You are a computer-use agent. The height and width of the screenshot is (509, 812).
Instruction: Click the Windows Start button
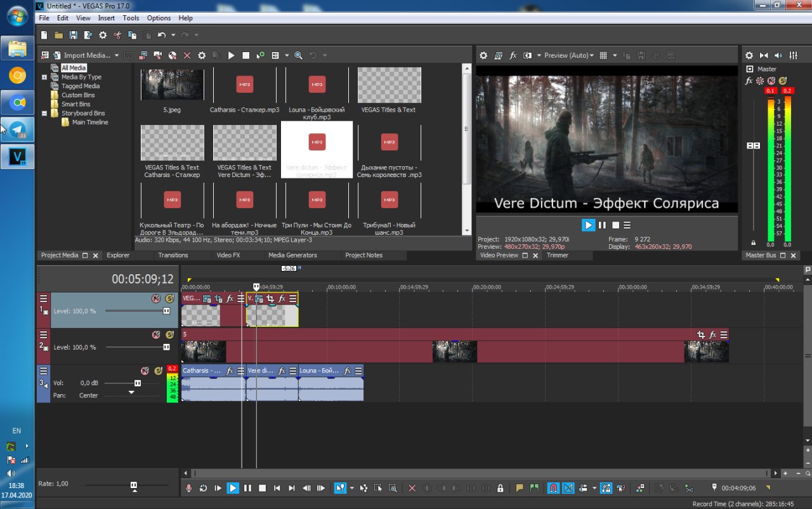coord(17,16)
